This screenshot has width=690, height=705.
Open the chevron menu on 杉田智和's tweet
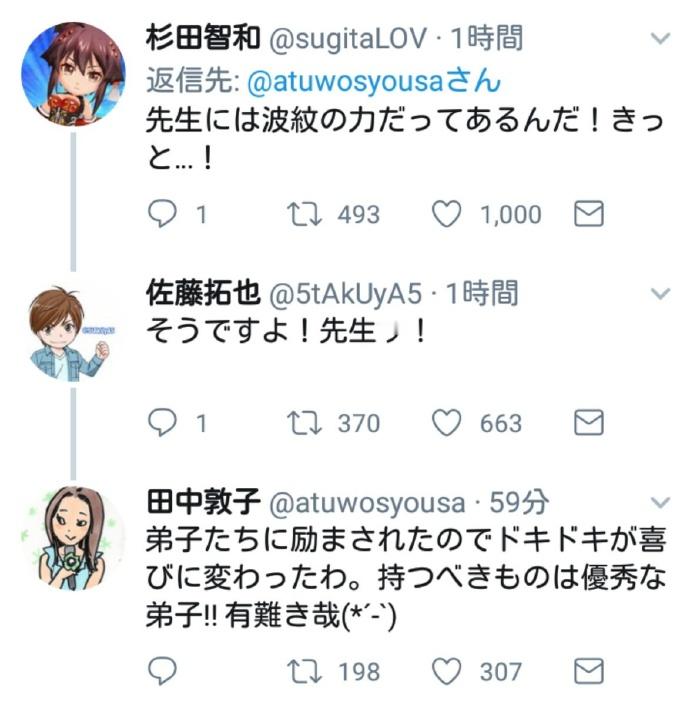tap(660, 39)
